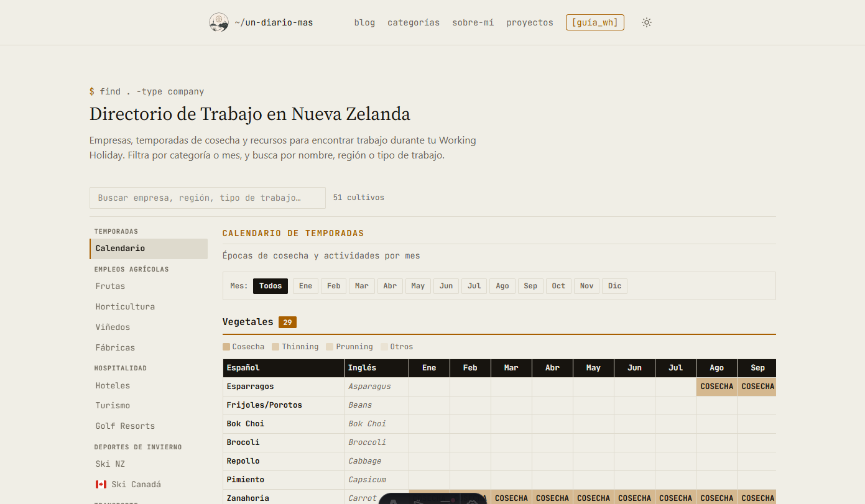Click the Thinning legend color swatch
This screenshot has width=865, height=504.
pyautogui.click(x=275, y=347)
